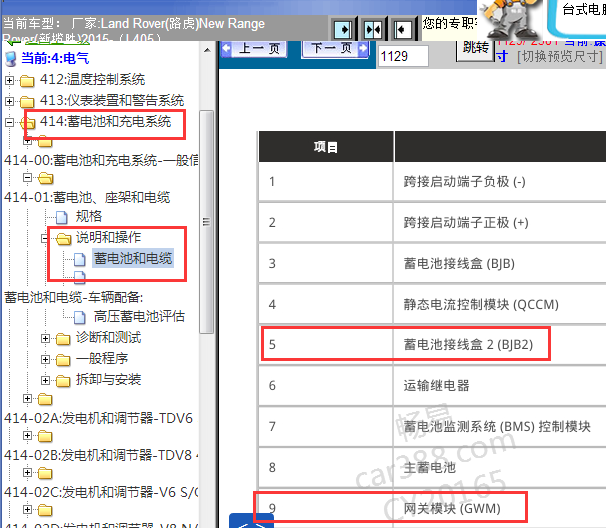Click the tree panel scroll-up arrow

coord(207,50)
